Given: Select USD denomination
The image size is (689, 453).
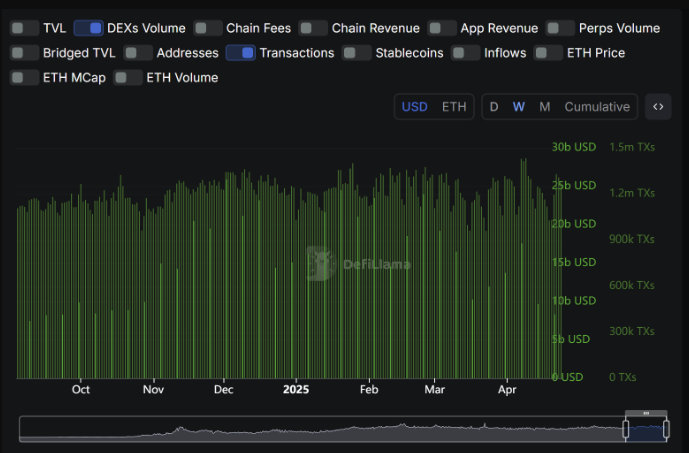Looking at the screenshot, I should click(x=415, y=107).
